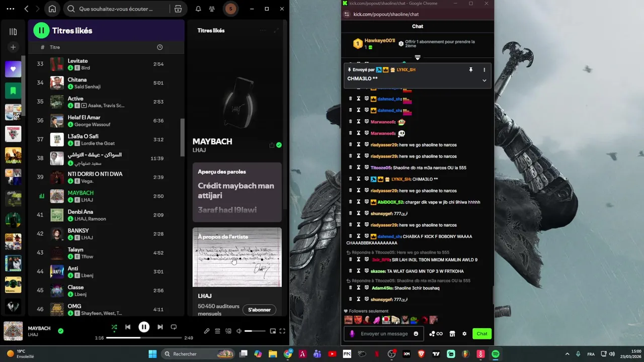This screenshot has height=362, width=644.
Task: Open Kick chat settings gear
Action: (464, 334)
